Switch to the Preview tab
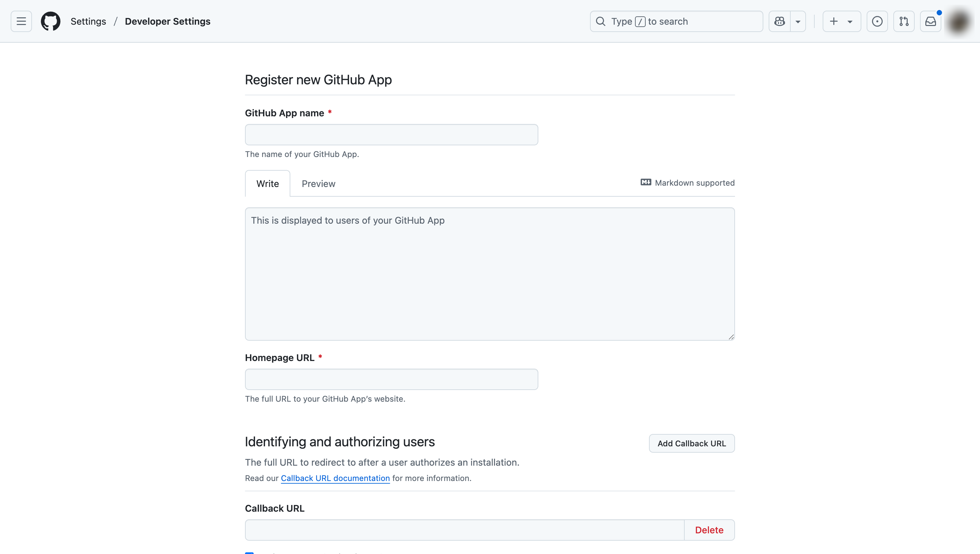980x554 pixels. 318,184
